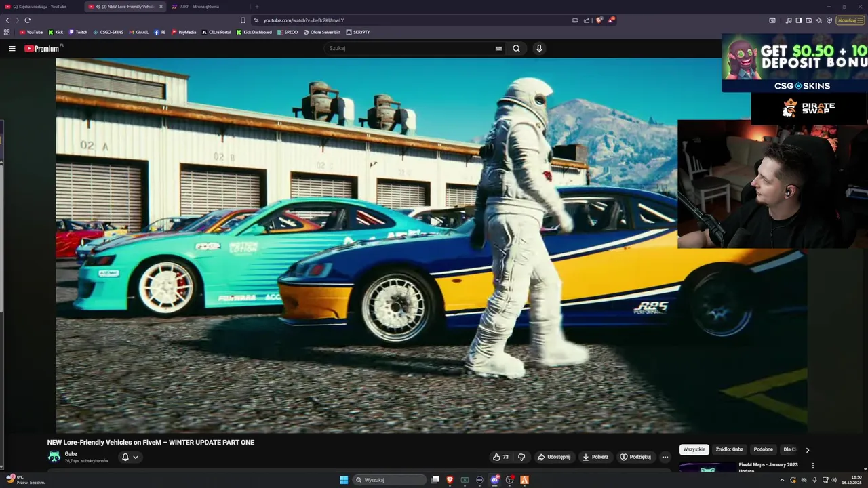
Task: Open the FiveM Maps January 2023 Update video
Action: point(768,467)
